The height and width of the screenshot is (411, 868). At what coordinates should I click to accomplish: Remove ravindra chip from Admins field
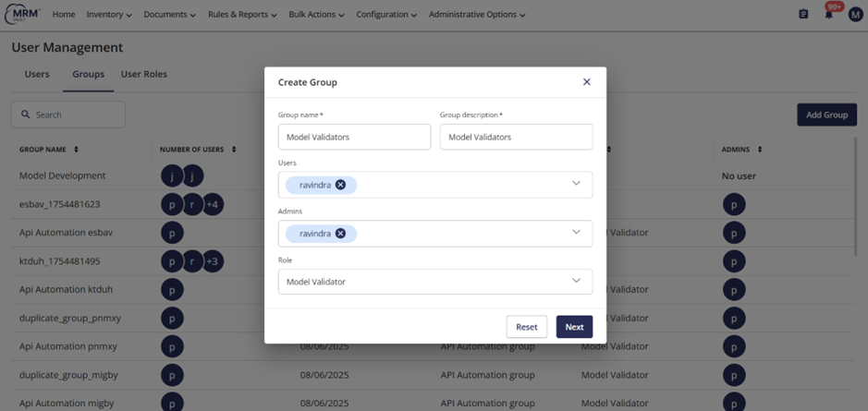click(341, 234)
